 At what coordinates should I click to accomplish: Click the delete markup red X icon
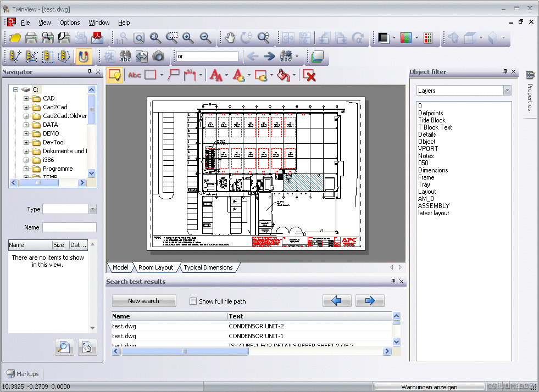(310, 75)
